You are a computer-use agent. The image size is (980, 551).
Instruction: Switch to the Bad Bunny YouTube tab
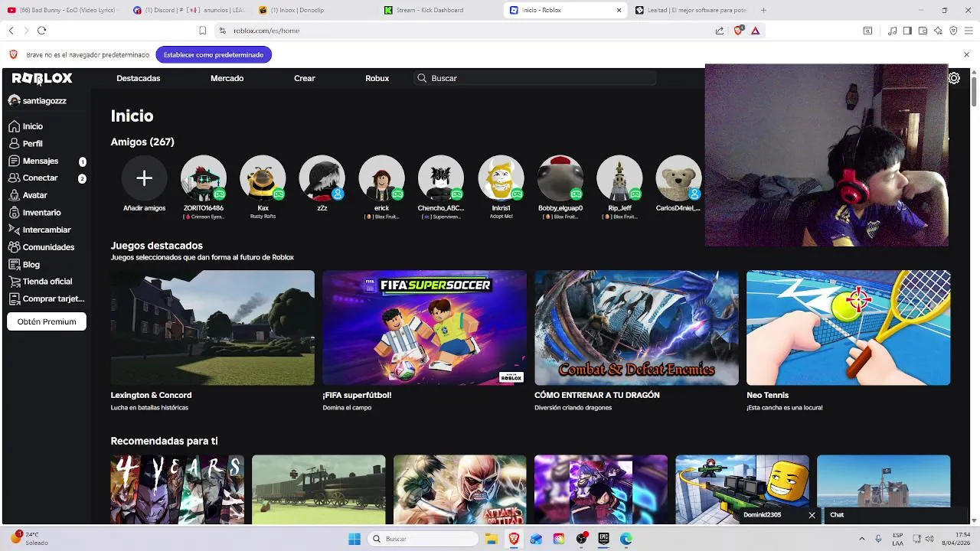[63, 10]
